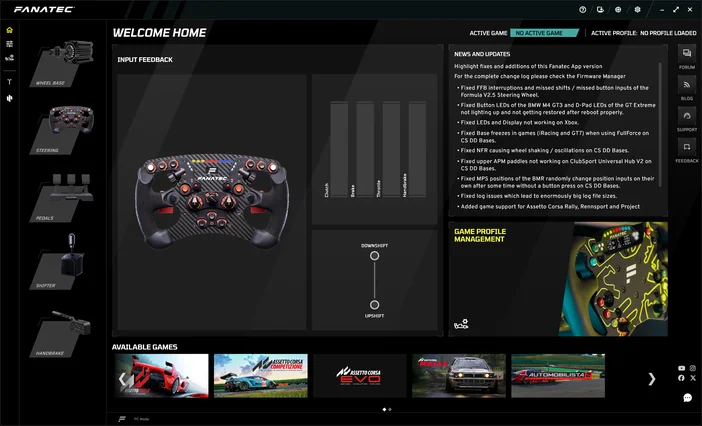The height and width of the screenshot is (426, 702).
Task: Click the Upshift indicator circle
Action: [374, 305]
